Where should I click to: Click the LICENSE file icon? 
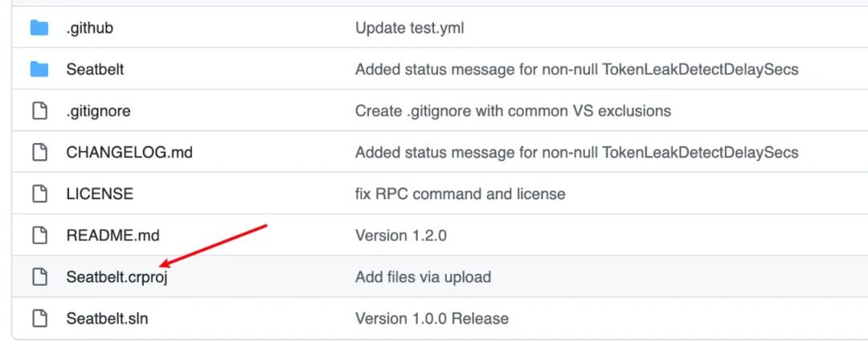[39, 194]
